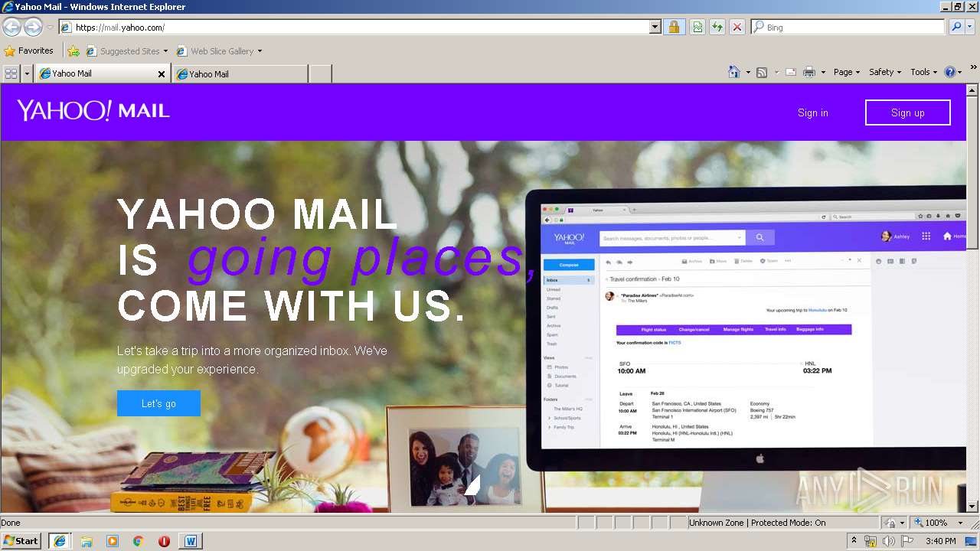Expand Web Slice Gallery dropdown
The width and height of the screenshot is (980, 551).
[260, 51]
